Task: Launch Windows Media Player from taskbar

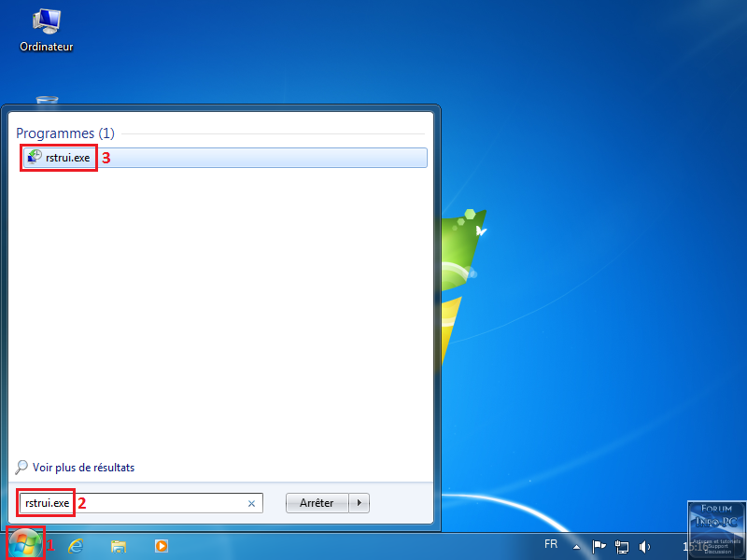Action: [x=162, y=546]
